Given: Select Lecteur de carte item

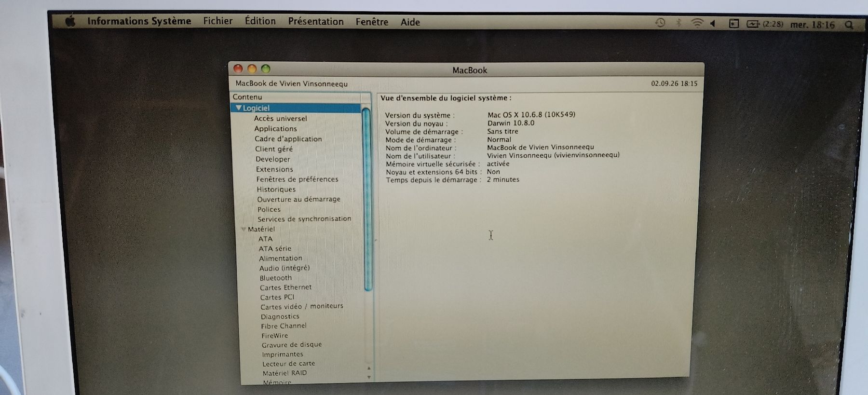Looking at the screenshot, I should point(289,364).
